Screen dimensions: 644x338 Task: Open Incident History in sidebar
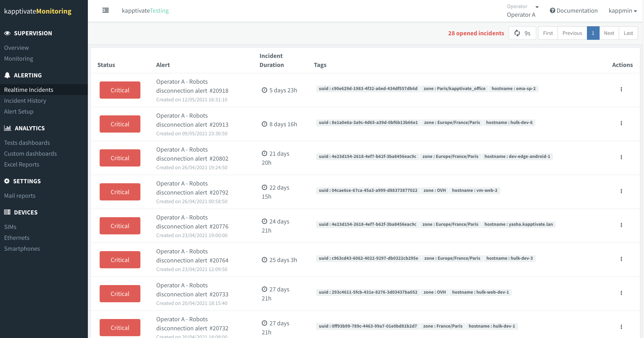(x=25, y=101)
